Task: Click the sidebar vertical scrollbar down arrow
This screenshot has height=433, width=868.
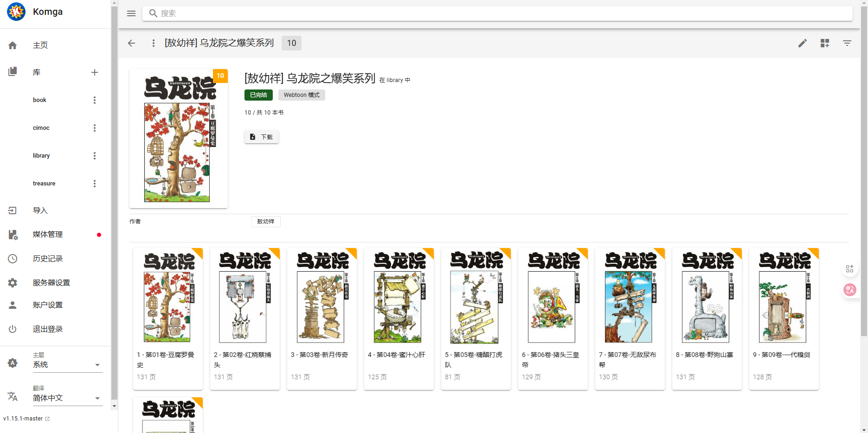Action: (114, 406)
